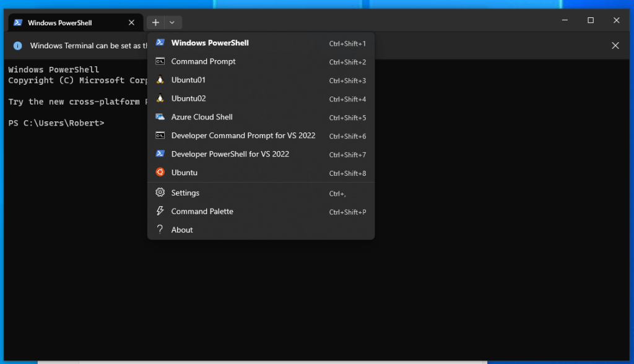Open Command Prompt via its console icon
The height and width of the screenshot is (364, 634).
160,61
